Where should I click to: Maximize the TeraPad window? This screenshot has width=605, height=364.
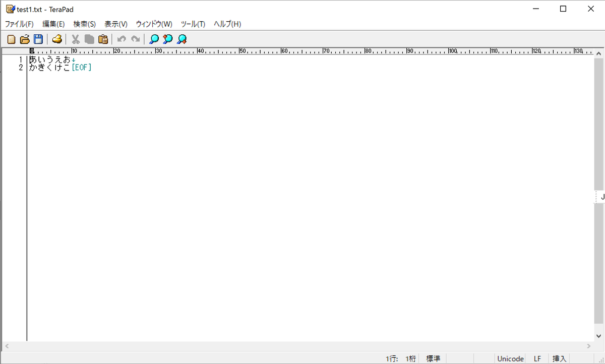563,9
